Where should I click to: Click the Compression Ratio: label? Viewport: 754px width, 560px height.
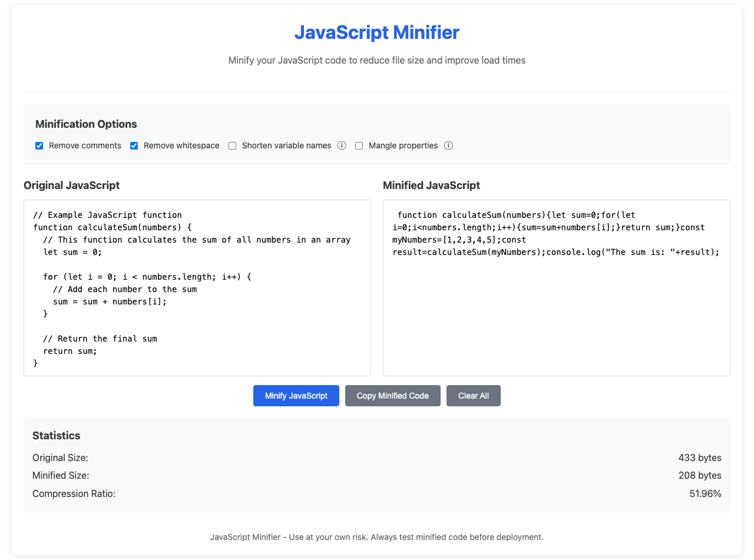pyautogui.click(x=74, y=494)
